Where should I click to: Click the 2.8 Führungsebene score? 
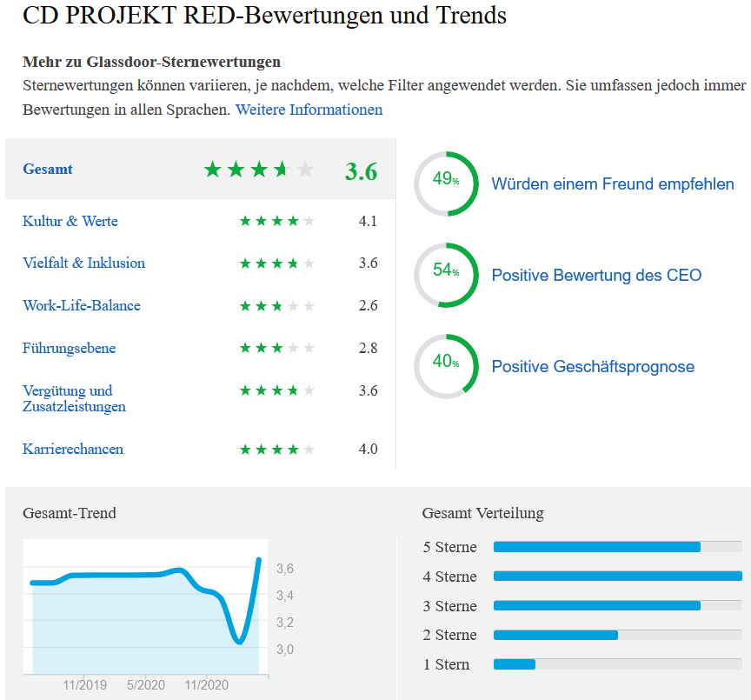[x=368, y=348]
